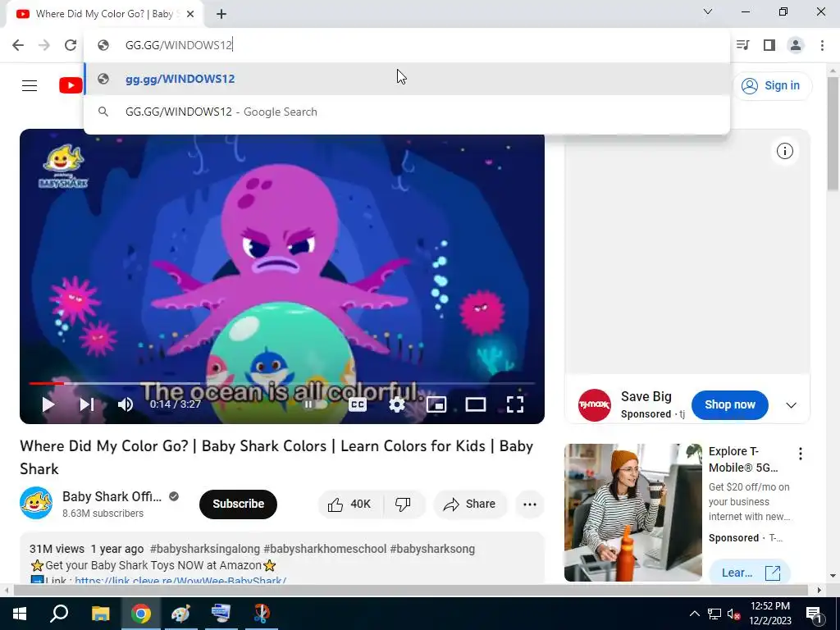Screen dimensions: 840x630
Task: Open the T.J.Maxx sponsor logo
Action: click(594, 405)
